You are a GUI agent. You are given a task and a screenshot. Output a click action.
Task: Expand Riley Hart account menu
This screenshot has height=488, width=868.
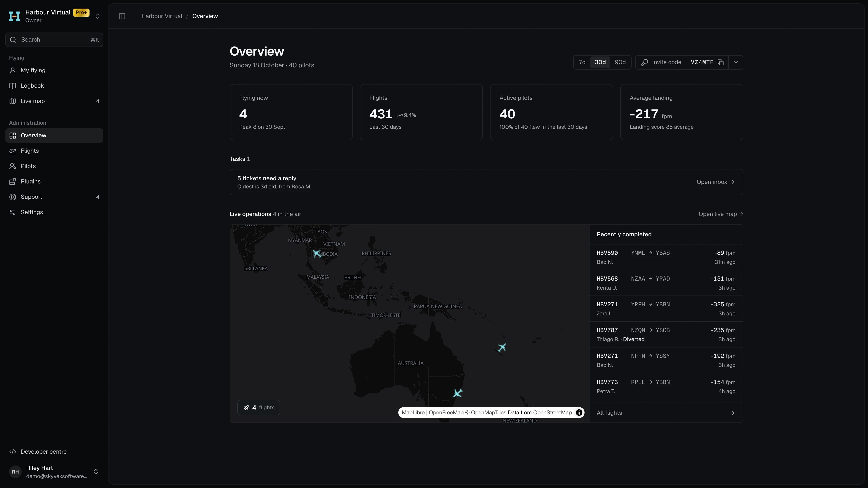coord(96,472)
